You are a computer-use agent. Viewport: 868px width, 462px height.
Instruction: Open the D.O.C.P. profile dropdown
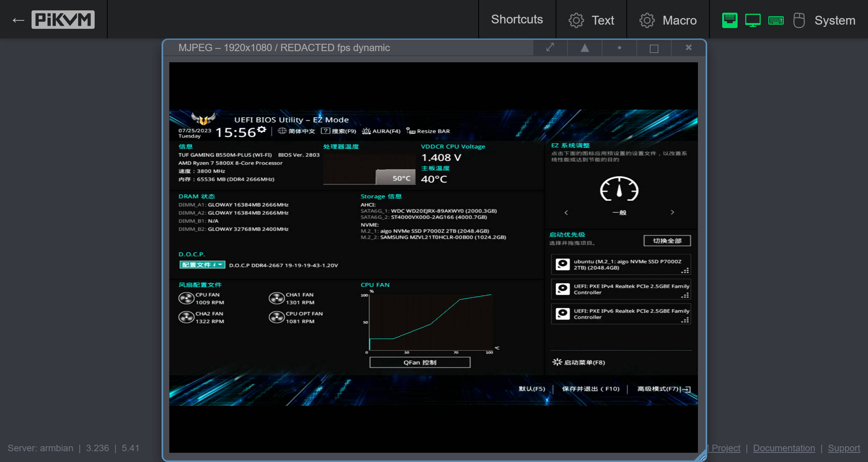(x=202, y=265)
